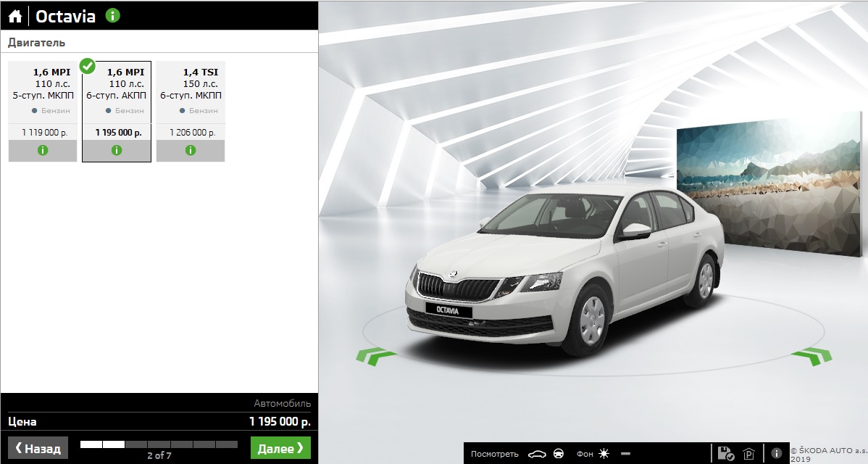Toggle bright background sun icon
This screenshot has width=868, height=464.
(604, 453)
